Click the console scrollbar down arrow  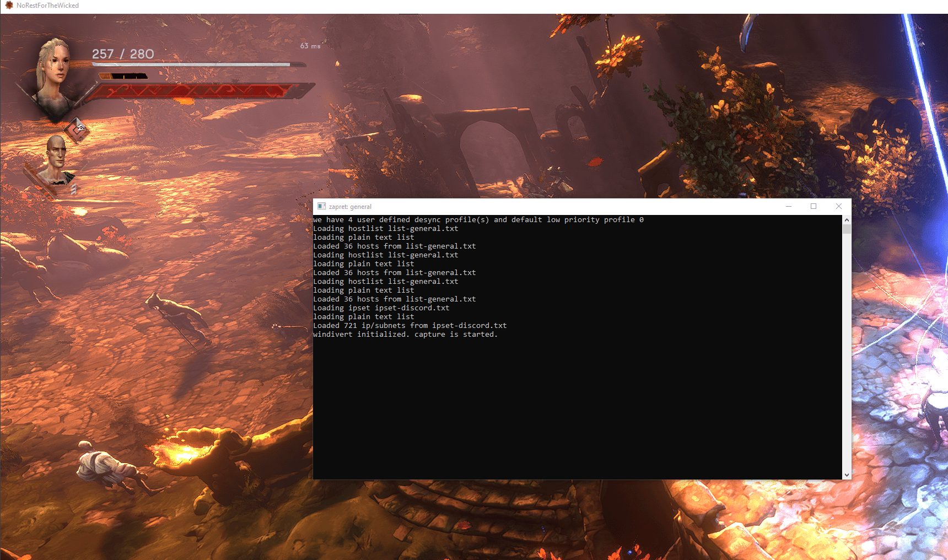(x=847, y=475)
